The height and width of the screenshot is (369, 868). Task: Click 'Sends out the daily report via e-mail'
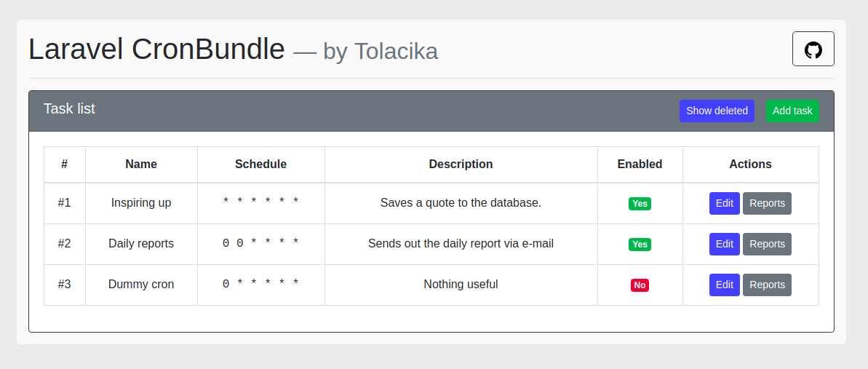click(x=461, y=244)
